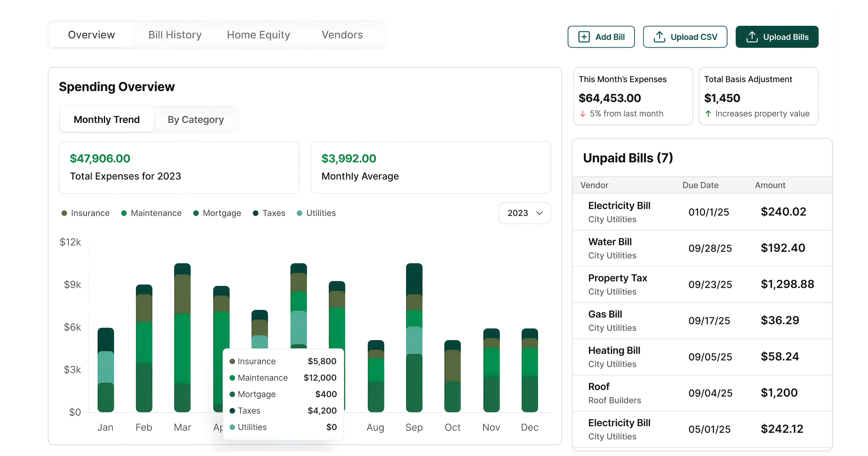Switch to the Bill History tab
Image resolution: width=868 pixels, height=456 pixels.
(x=174, y=35)
